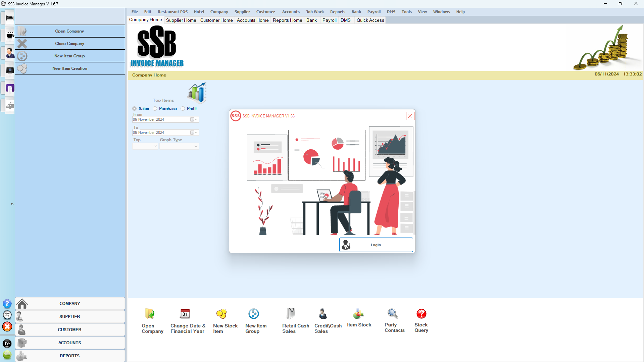Click New Item Group in left panel
The height and width of the screenshot is (362, 644).
70,56
